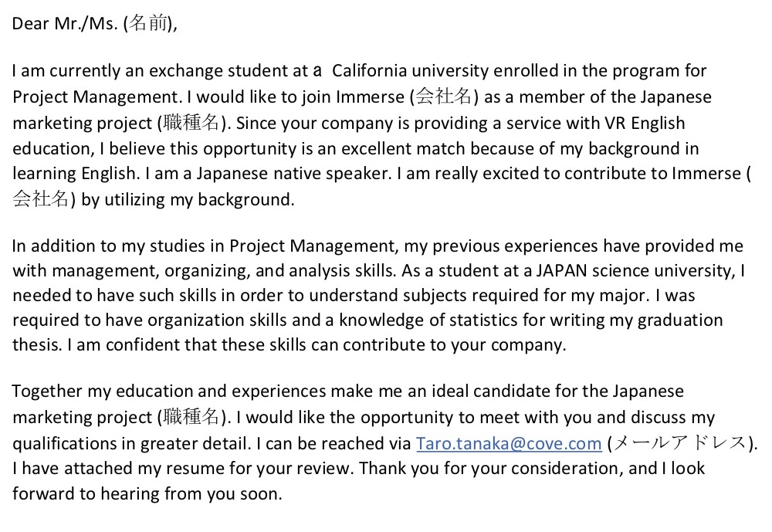Viewport: 772px width, 532px height.
Task: Click the (メールアドレス) placeholder after the email
Action: coord(678,443)
